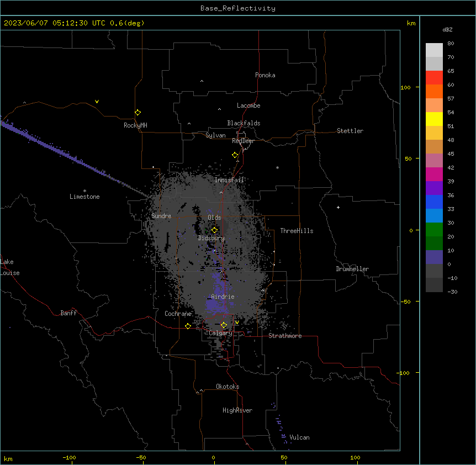476x465 pixels.
Task: Click the -50 tick label on right axis
Action: pos(405,302)
